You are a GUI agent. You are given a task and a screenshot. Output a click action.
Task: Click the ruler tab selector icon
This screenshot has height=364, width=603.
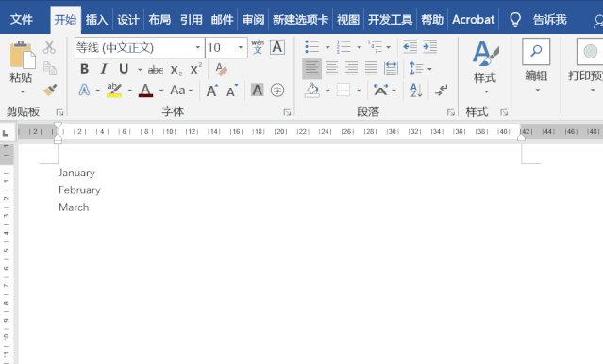pos(6,133)
